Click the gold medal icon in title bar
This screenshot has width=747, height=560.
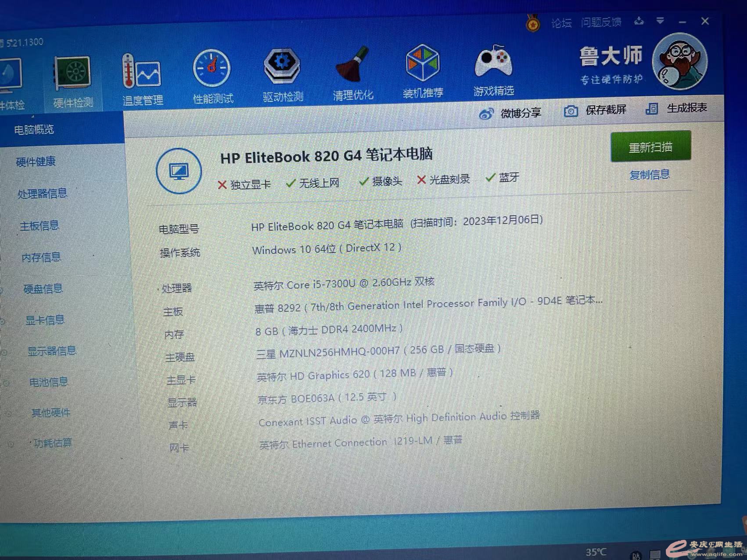click(533, 22)
